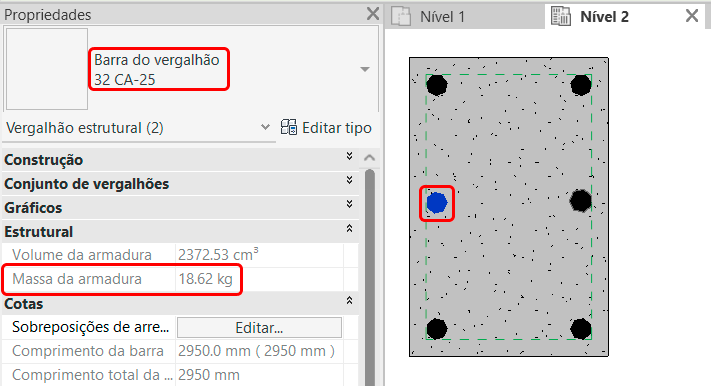Click the Editar tipo button
The height and width of the screenshot is (386, 711).
(x=326, y=128)
